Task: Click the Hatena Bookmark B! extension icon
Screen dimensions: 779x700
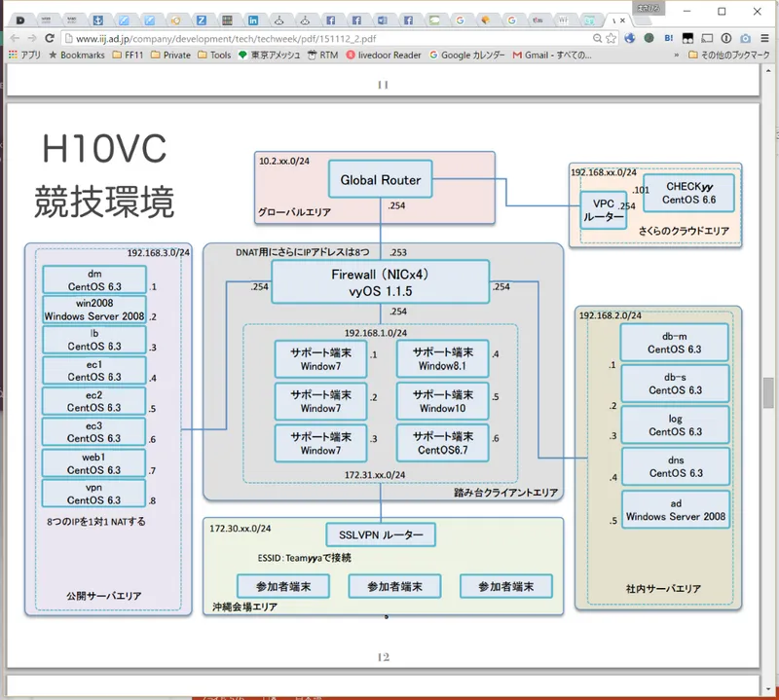Action: (668, 38)
